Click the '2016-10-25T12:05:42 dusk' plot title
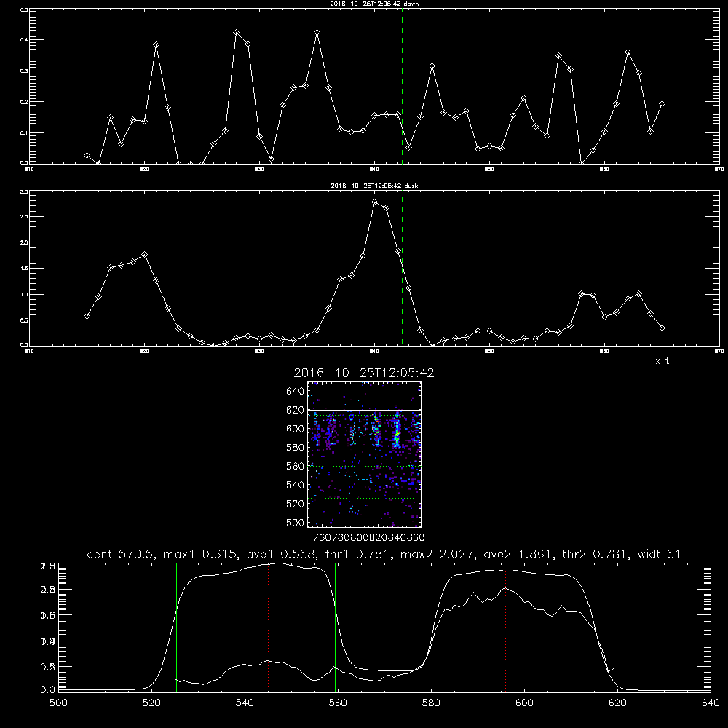This screenshot has height=728, width=728. coord(374,185)
